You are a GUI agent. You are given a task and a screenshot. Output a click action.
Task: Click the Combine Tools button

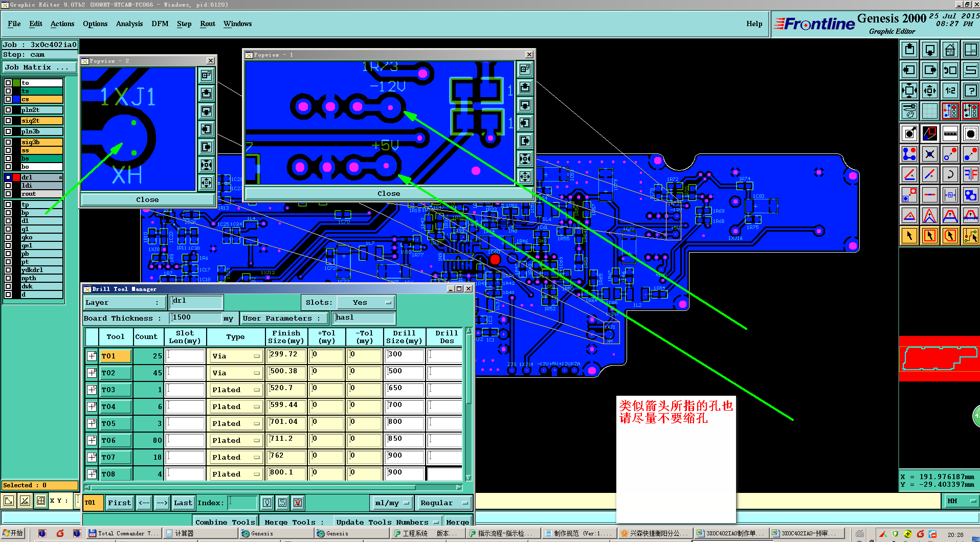tap(225, 522)
